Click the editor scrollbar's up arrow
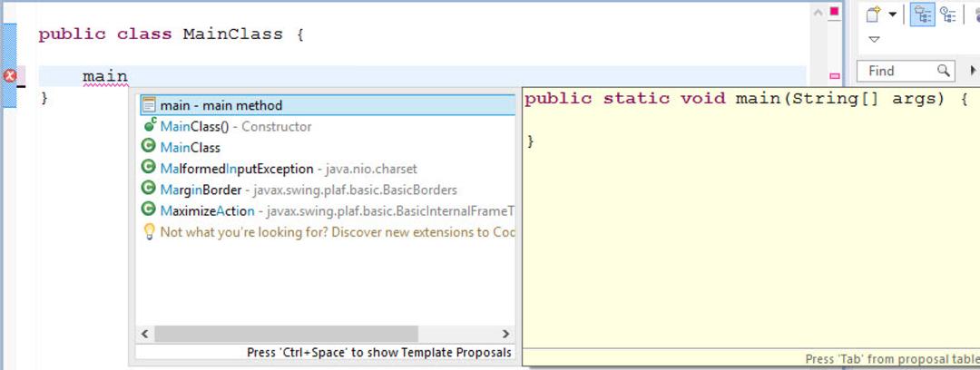Screen dimensions: 980x370 pos(818,12)
